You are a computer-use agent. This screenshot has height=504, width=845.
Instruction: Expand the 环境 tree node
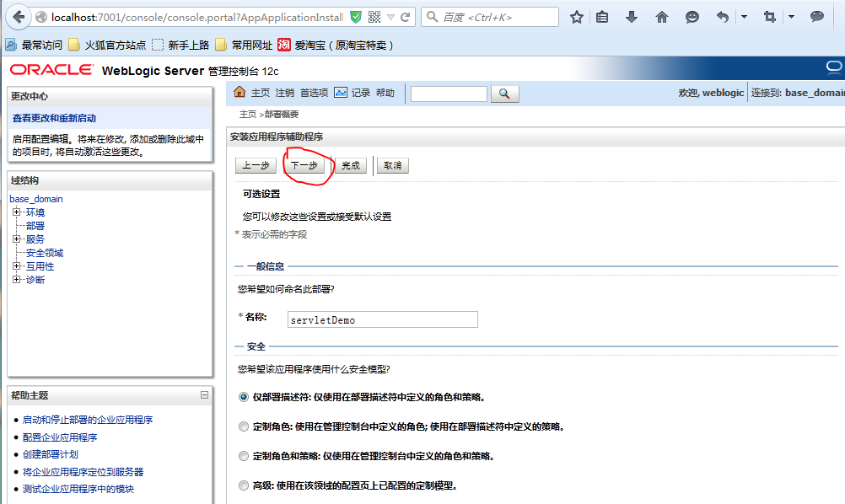coord(16,212)
